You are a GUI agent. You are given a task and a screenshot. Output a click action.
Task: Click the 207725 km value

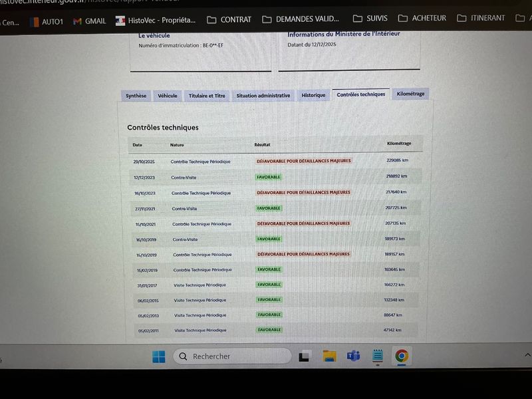[396, 207]
